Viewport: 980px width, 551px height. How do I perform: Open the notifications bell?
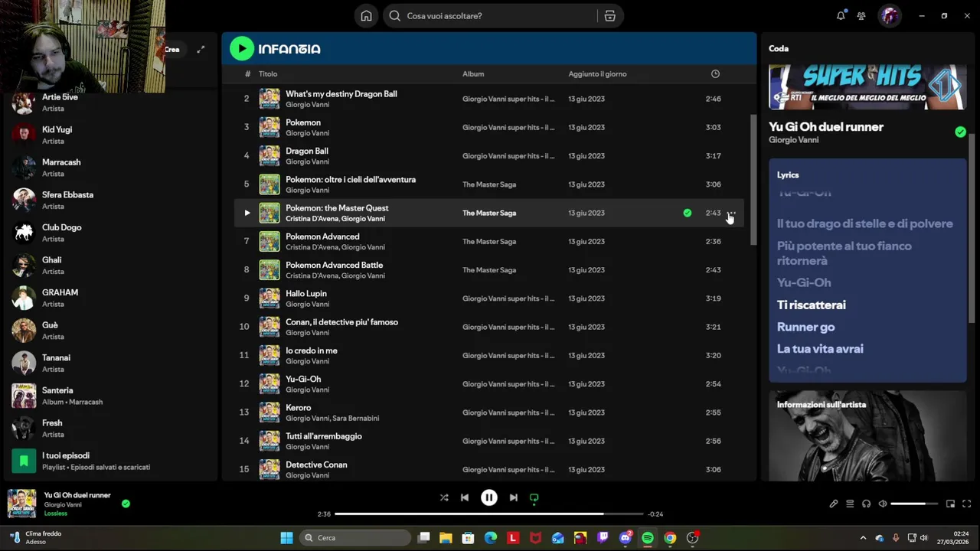(841, 15)
